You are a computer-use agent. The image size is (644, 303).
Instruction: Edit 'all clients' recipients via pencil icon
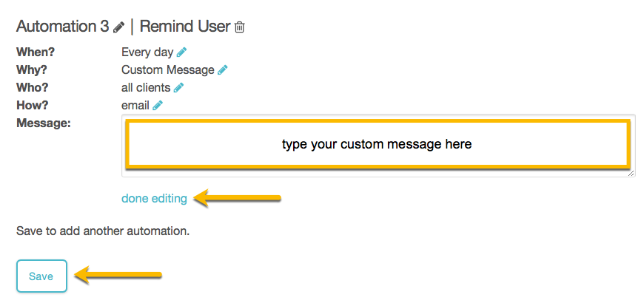pos(178,88)
